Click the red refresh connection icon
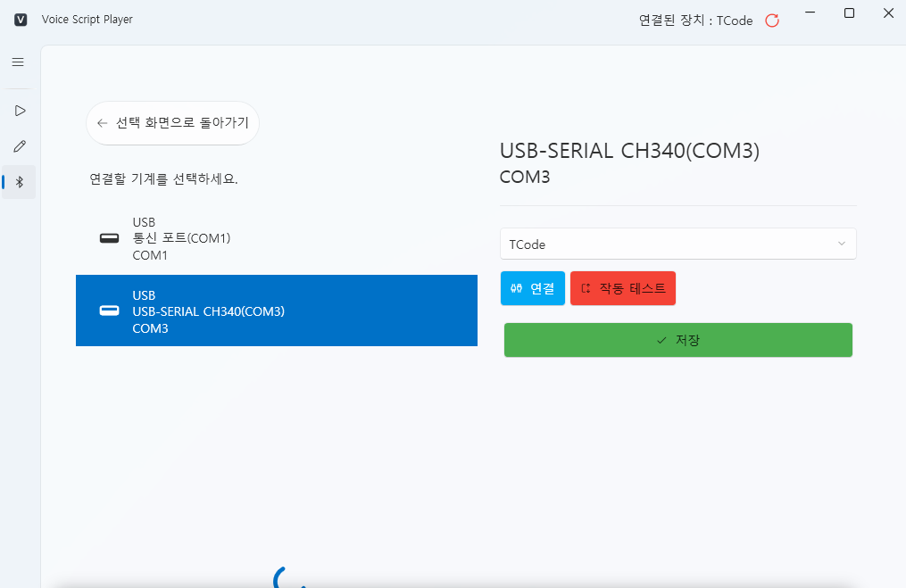This screenshot has height=588, width=906. click(772, 21)
